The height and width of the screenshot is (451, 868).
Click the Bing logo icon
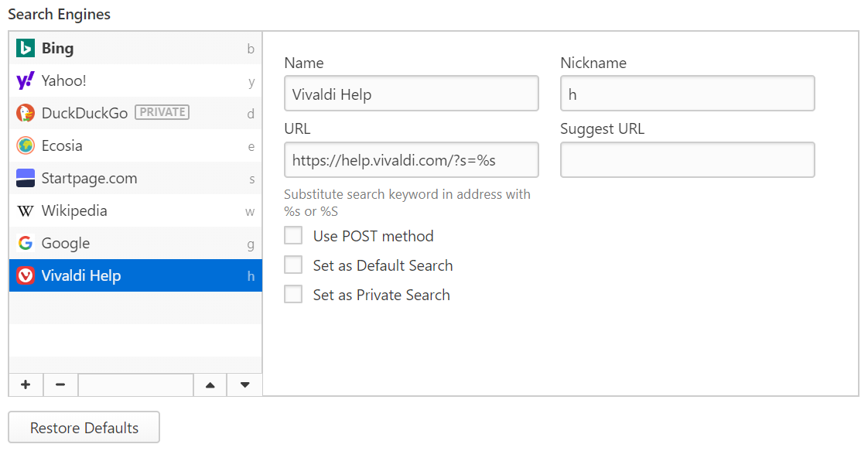pyautogui.click(x=26, y=48)
